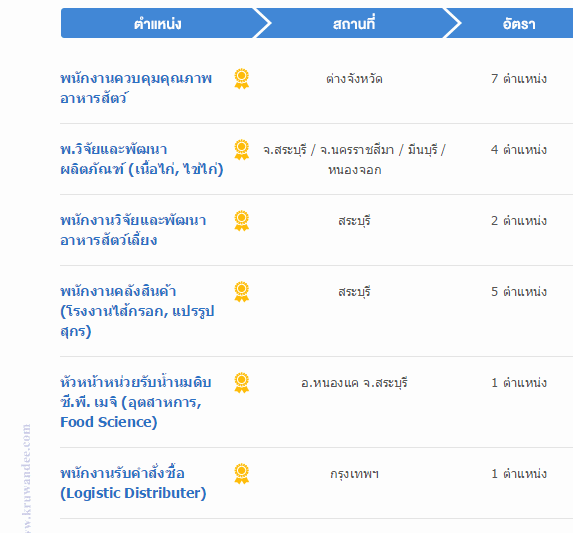This screenshot has width=573, height=533.
Task: Click location กรุงเทพฯ
Action: 354,474
